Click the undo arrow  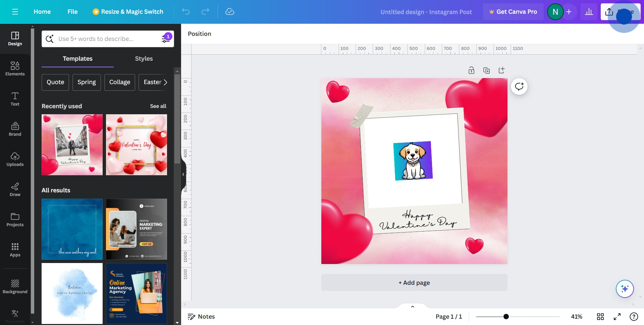(186, 12)
